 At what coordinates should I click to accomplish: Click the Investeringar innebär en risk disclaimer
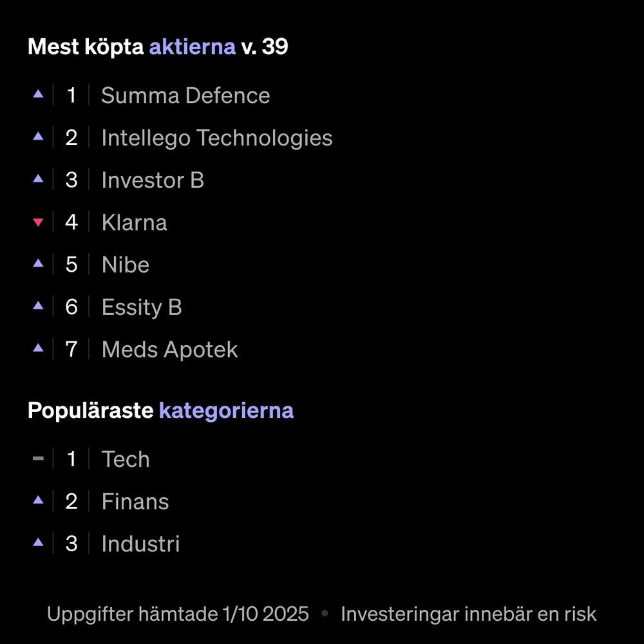coord(469,614)
